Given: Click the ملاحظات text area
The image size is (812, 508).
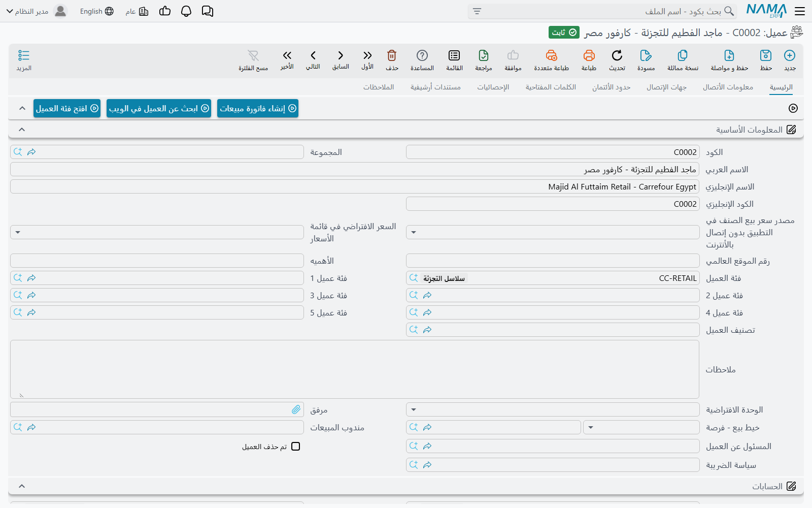Looking at the screenshot, I should coord(355,369).
